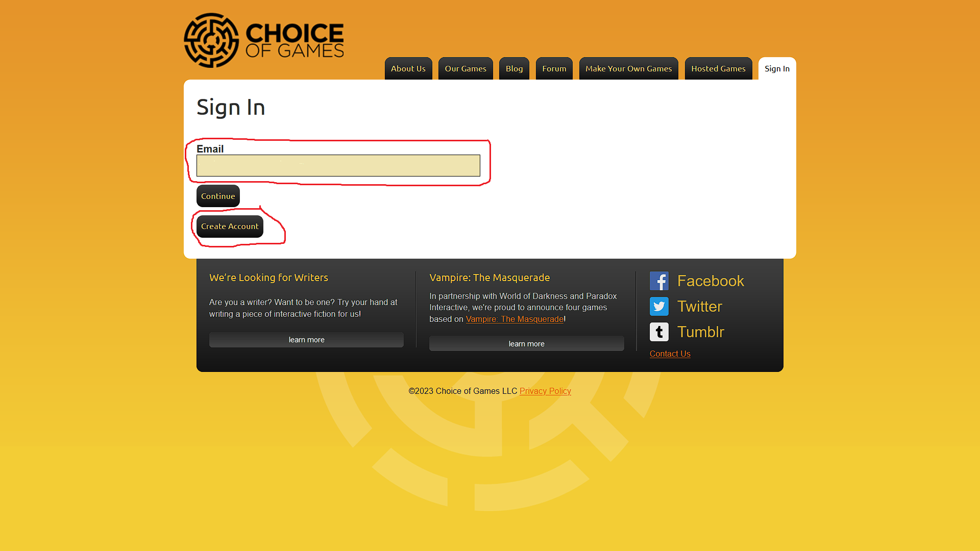
Task: Click the Tumblr text link
Action: [700, 332]
